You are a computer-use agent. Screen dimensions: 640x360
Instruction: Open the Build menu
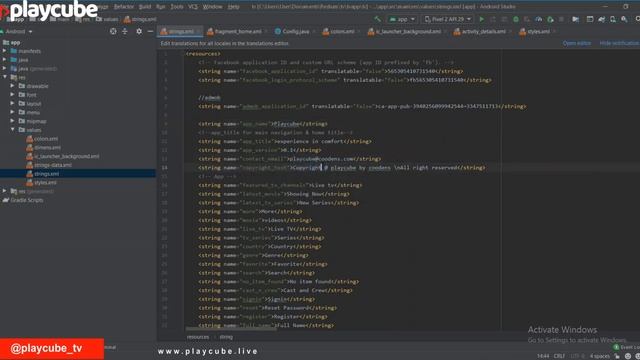pos(145,7)
